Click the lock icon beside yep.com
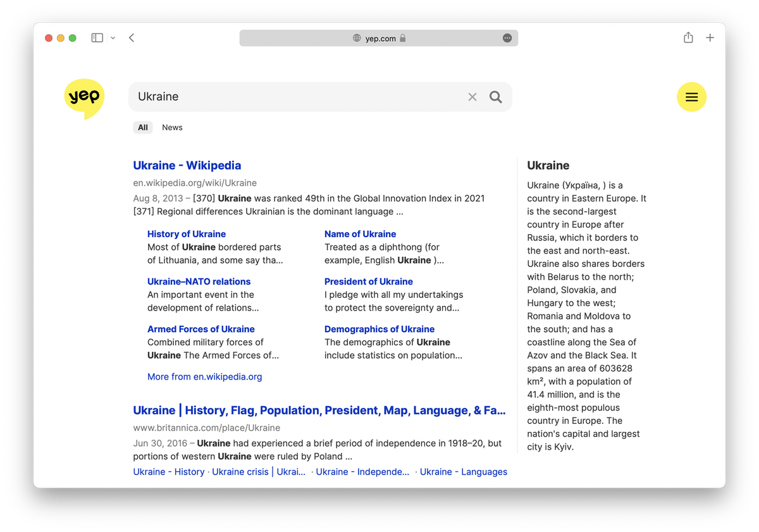Image resolution: width=759 pixels, height=532 pixels. 402,38
